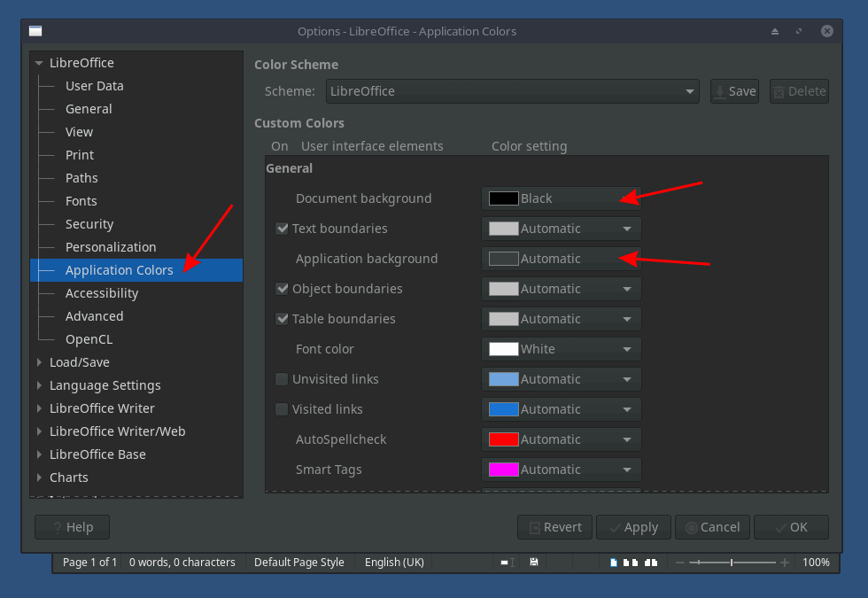868x598 pixels.
Task: Select book view in the status bar
Action: 650,563
